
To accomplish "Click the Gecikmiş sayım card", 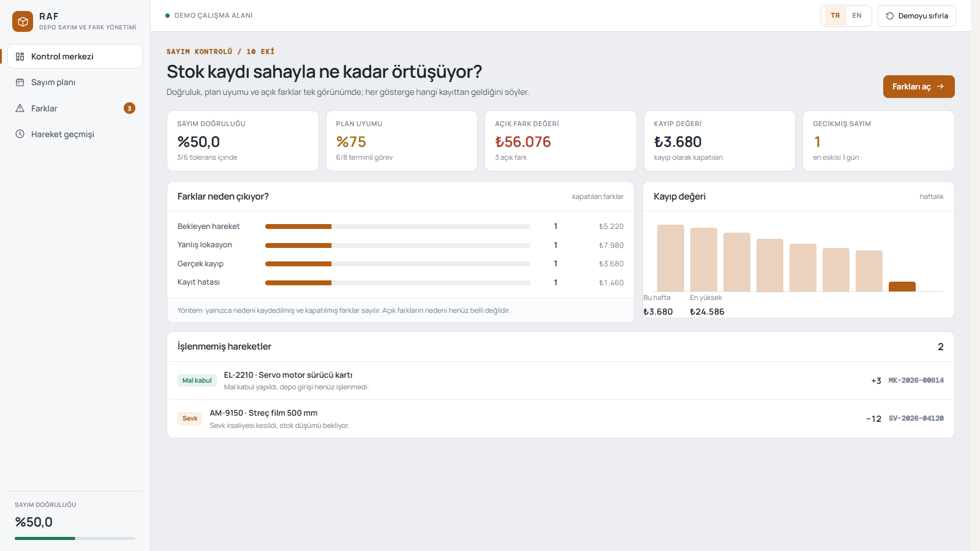I will click(x=878, y=141).
